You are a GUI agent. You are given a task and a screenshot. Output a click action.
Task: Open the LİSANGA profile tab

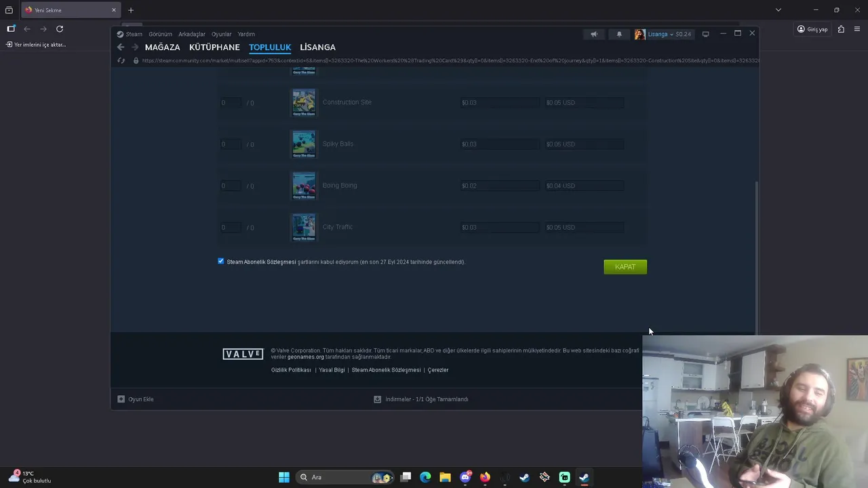click(x=318, y=47)
